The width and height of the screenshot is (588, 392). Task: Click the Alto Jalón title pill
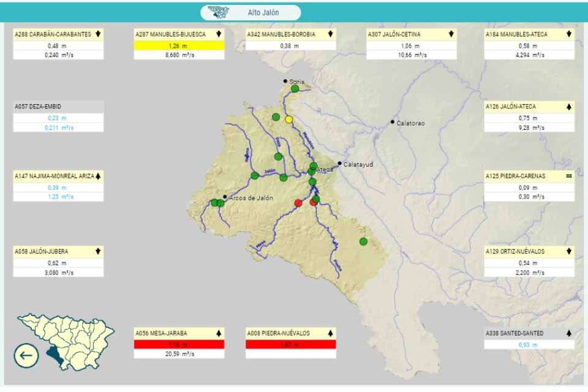[251, 12]
